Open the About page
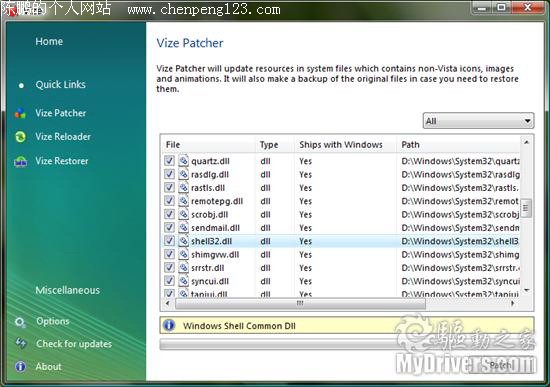The height and width of the screenshot is (387, 550). tap(48, 366)
